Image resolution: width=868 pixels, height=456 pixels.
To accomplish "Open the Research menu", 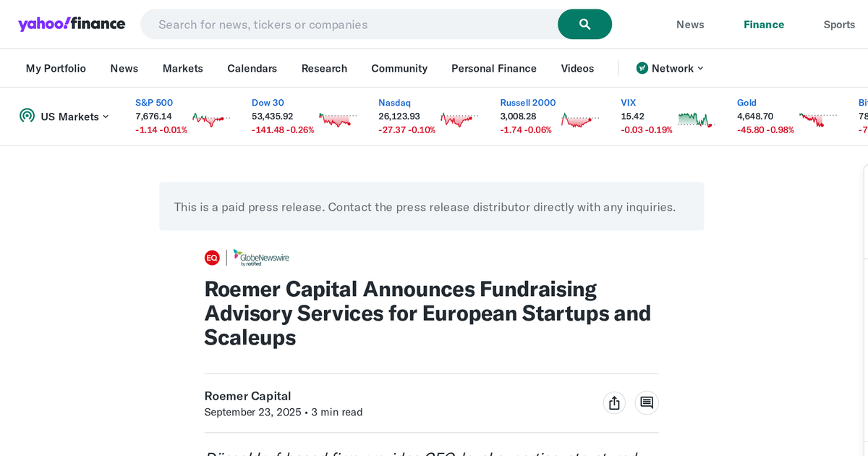I will pyautogui.click(x=324, y=68).
